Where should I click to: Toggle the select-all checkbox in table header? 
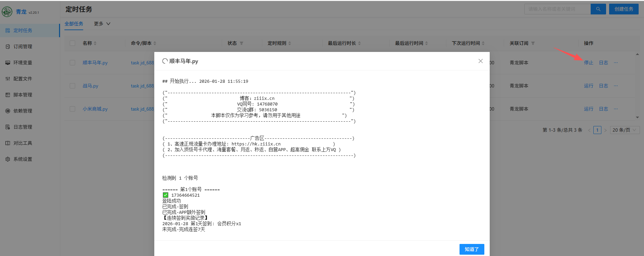click(72, 43)
